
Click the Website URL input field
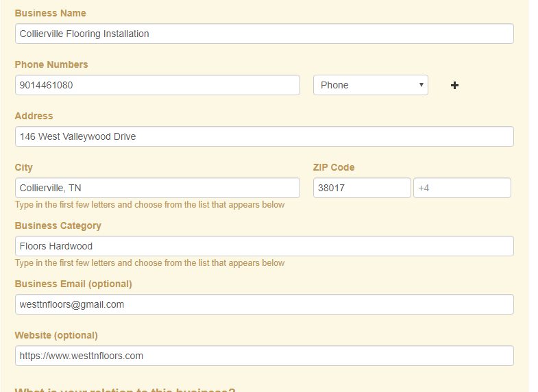tap(264, 356)
